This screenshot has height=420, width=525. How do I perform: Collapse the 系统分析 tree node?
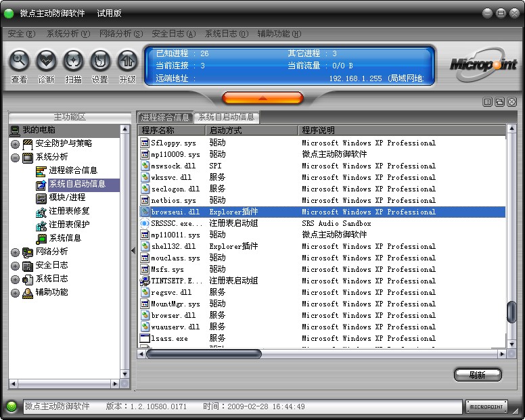(15, 158)
